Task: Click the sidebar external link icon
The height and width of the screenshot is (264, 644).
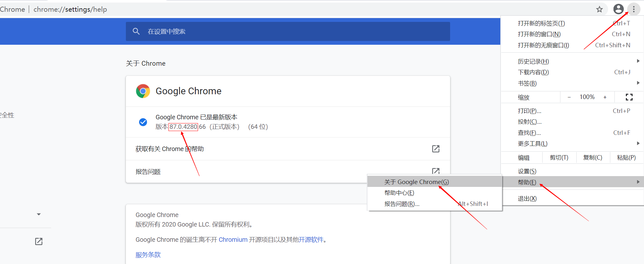Action: click(39, 241)
